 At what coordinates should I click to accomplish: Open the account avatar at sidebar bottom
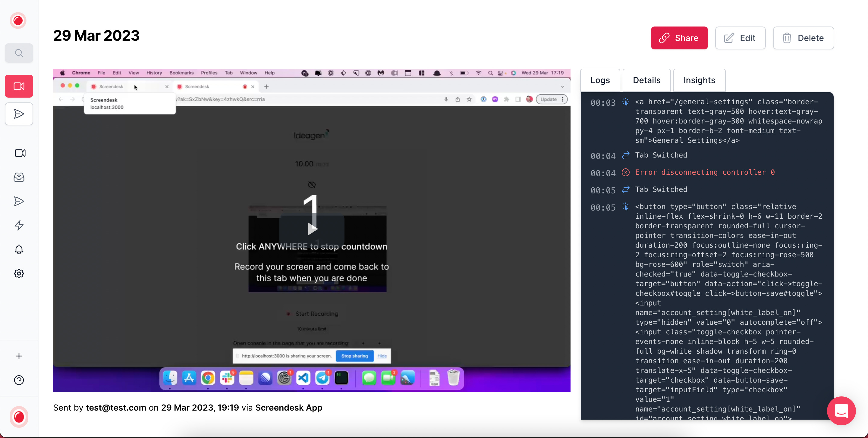(19, 417)
